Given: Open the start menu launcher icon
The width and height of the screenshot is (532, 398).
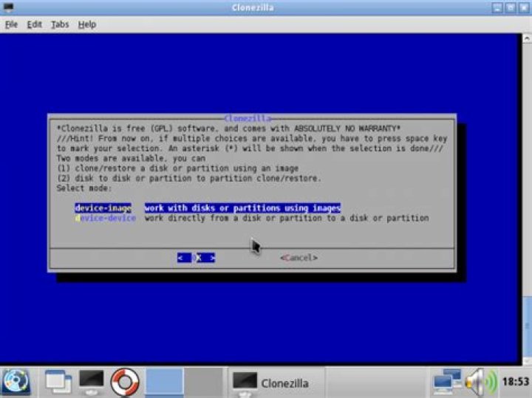Looking at the screenshot, I should coord(16,382).
